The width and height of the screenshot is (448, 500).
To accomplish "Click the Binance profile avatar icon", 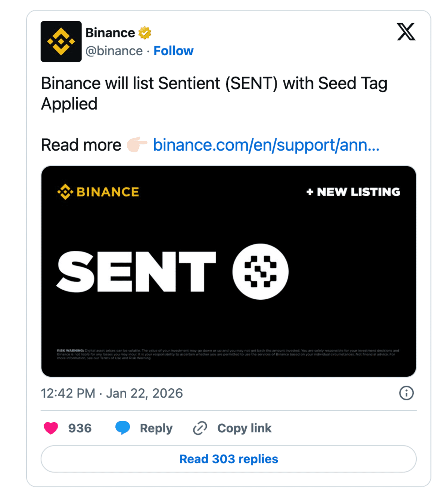I will [61, 41].
